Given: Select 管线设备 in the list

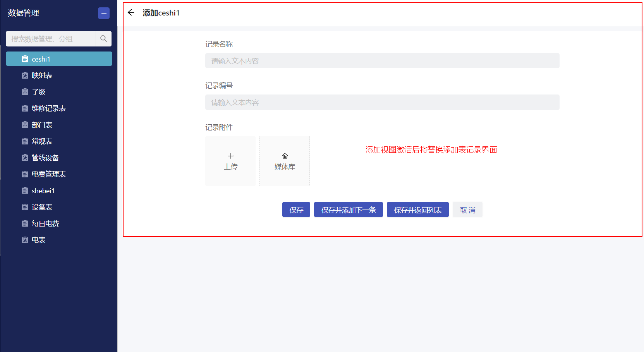Looking at the screenshot, I should click(x=59, y=158).
